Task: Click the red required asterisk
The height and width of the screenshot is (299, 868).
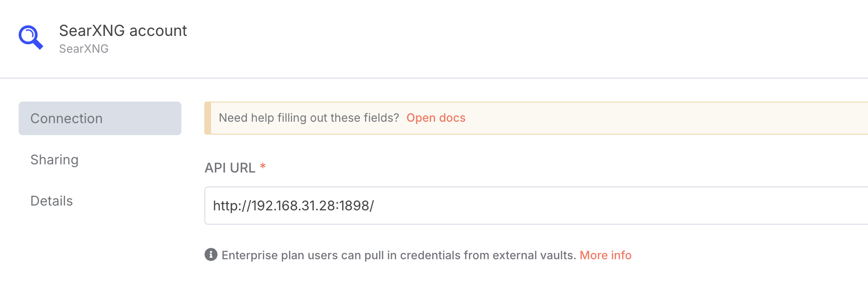Action: point(263,166)
